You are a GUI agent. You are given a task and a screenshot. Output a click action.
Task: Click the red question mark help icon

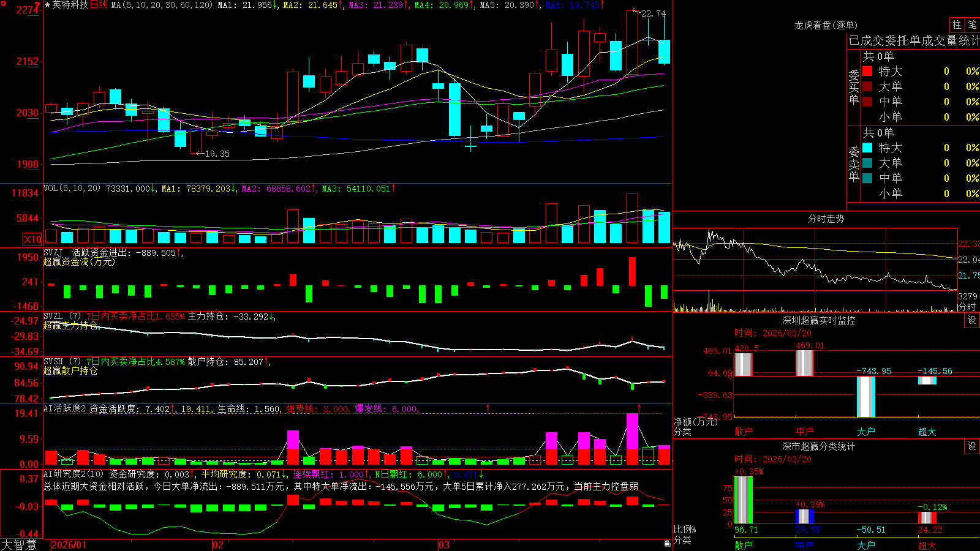(x=38, y=5)
